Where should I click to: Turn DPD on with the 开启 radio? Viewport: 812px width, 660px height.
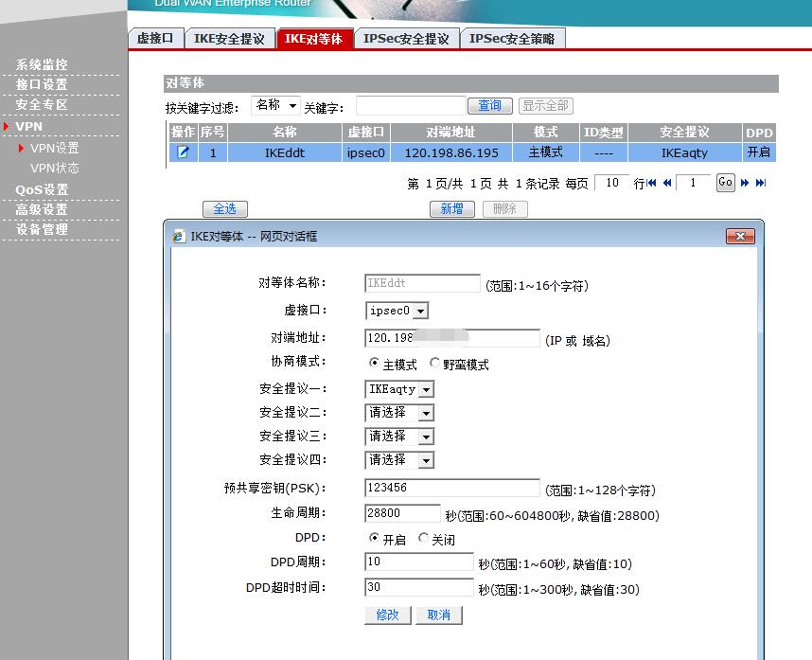(374, 538)
